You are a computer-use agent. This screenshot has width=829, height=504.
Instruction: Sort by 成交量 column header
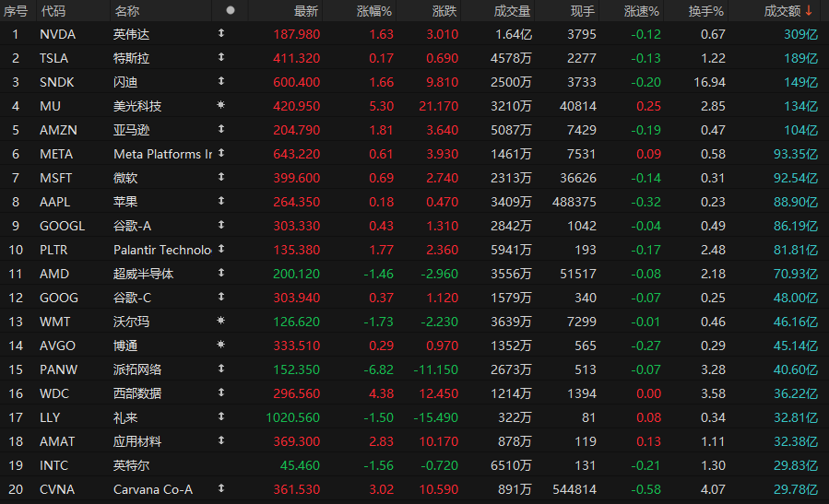tap(512, 11)
